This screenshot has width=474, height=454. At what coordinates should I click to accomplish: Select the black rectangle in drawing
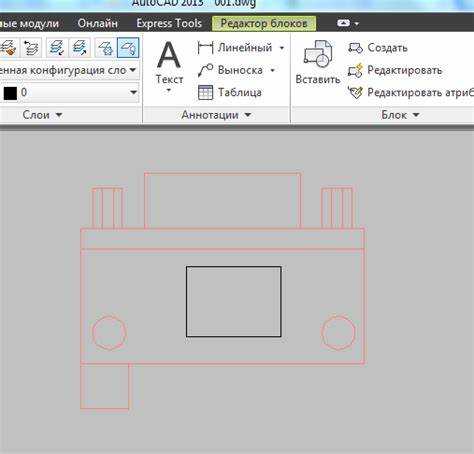click(x=234, y=301)
